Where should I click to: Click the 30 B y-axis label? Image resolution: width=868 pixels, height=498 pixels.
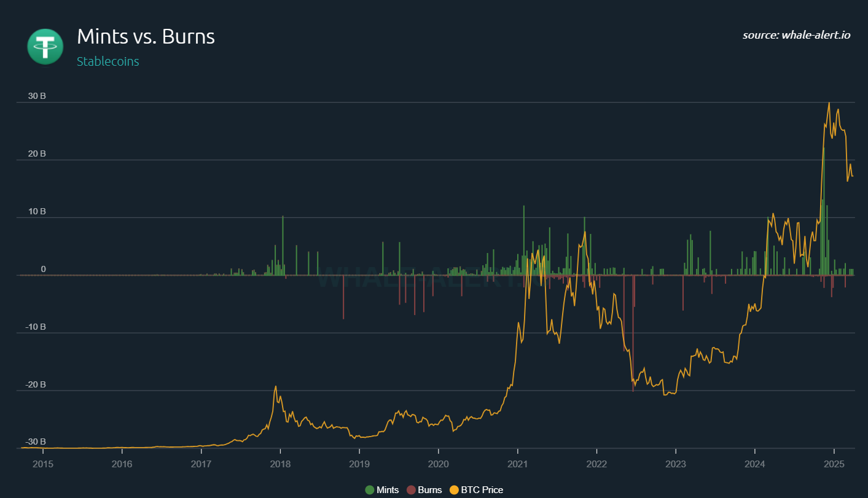pyautogui.click(x=37, y=96)
